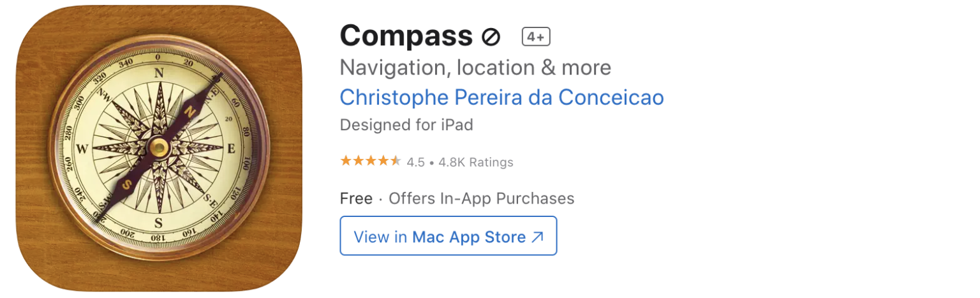The height and width of the screenshot is (298, 980).
Task: Click the Free price label
Action: coord(356,198)
